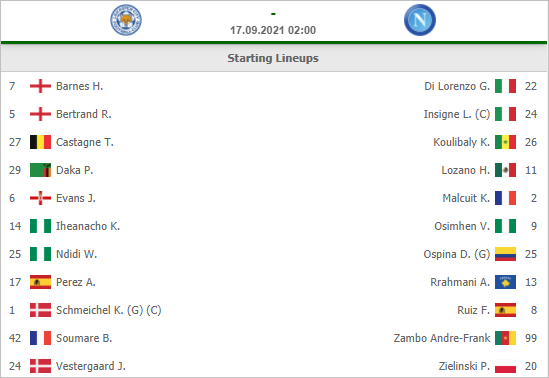Click the Mexican flag beside Lozano H.

click(x=505, y=170)
